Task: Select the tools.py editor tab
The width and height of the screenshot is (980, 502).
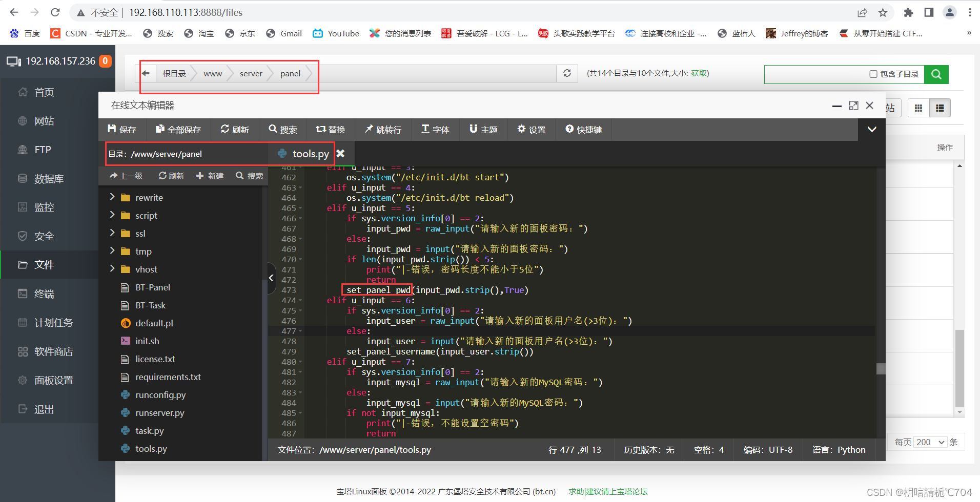Action: (x=311, y=154)
